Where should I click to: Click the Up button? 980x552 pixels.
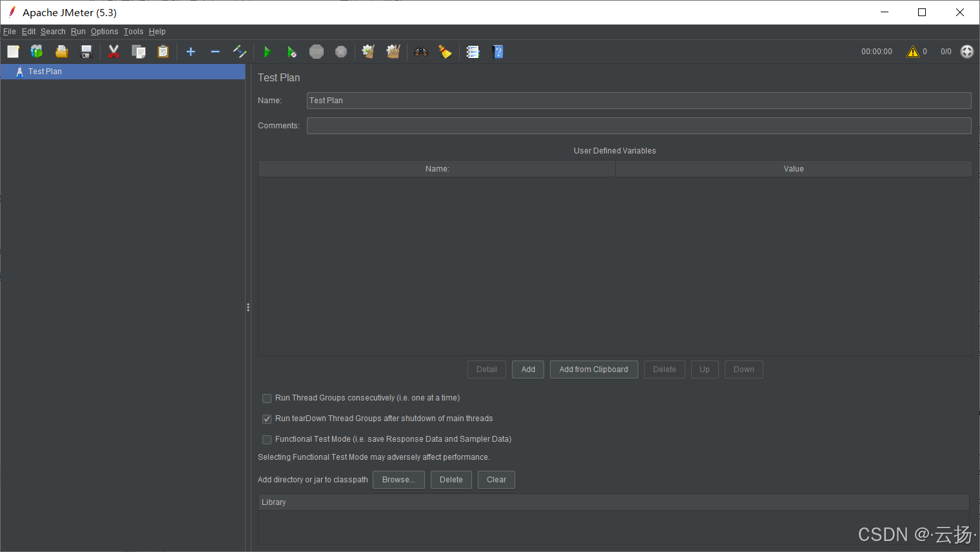click(705, 370)
